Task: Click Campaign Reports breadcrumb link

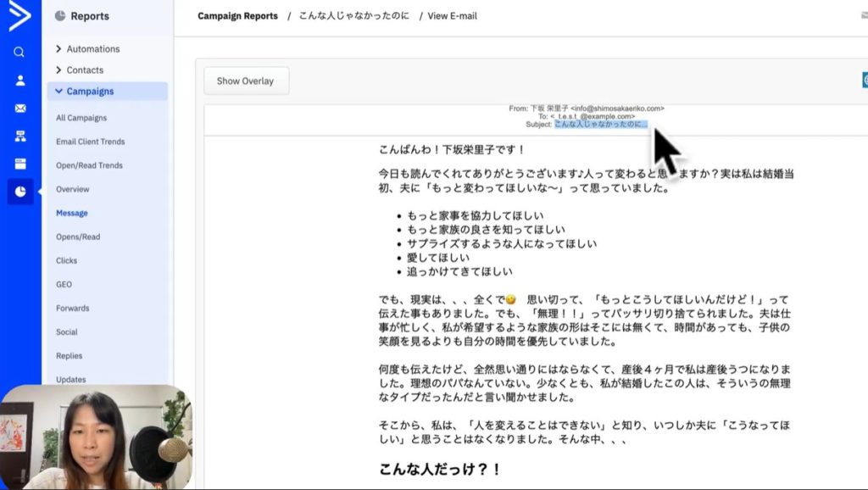Action: point(237,16)
